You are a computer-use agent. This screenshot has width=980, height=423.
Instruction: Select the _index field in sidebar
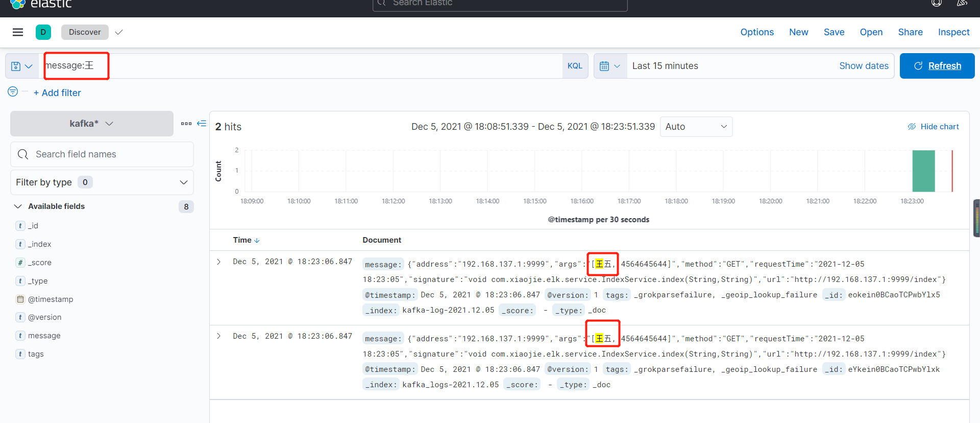40,244
